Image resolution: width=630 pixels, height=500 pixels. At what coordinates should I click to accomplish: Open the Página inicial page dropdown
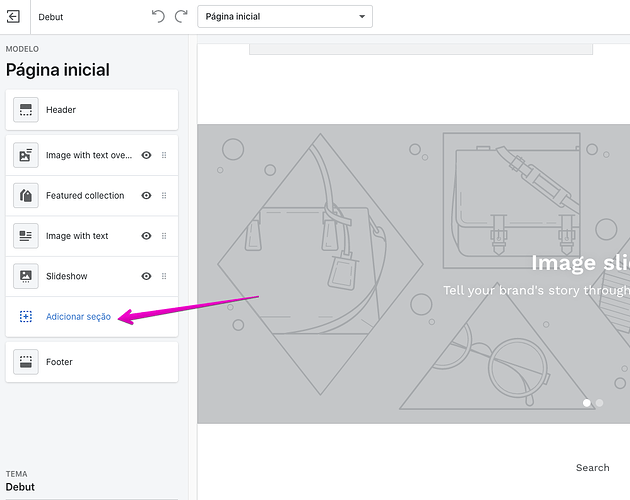point(285,17)
